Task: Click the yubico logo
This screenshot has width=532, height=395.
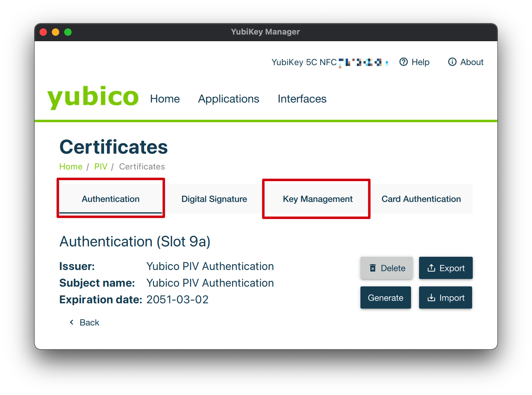Action: tap(93, 97)
